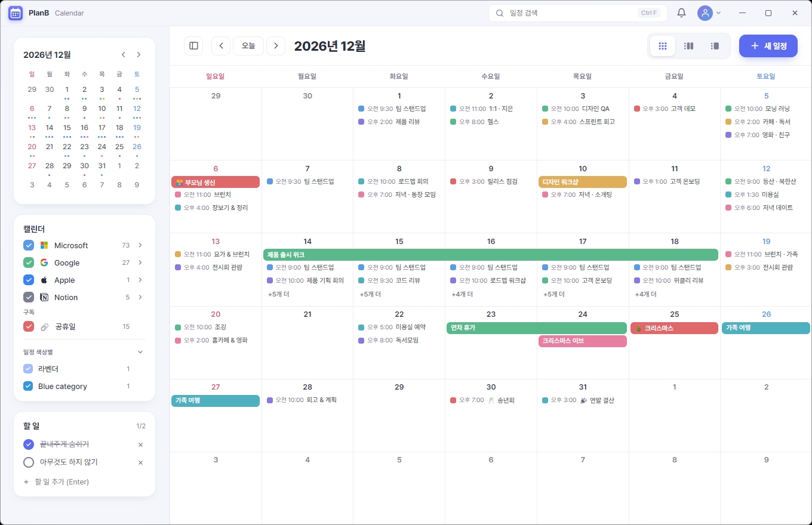Open 오전 10:00 회고 & 계획 event
The height and width of the screenshot is (525, 812).
pos(307,400)
